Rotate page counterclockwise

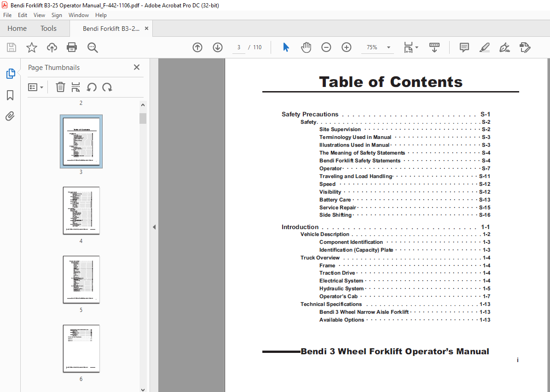[92, 87]
